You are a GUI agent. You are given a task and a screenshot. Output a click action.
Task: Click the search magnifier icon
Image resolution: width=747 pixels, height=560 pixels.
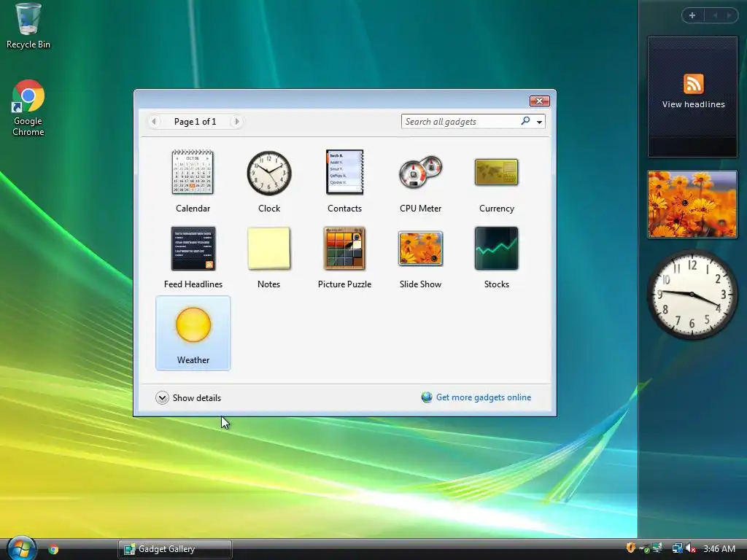525,121
